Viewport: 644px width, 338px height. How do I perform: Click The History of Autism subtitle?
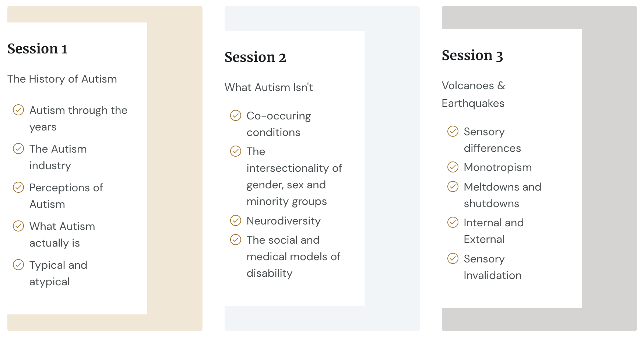62,79
